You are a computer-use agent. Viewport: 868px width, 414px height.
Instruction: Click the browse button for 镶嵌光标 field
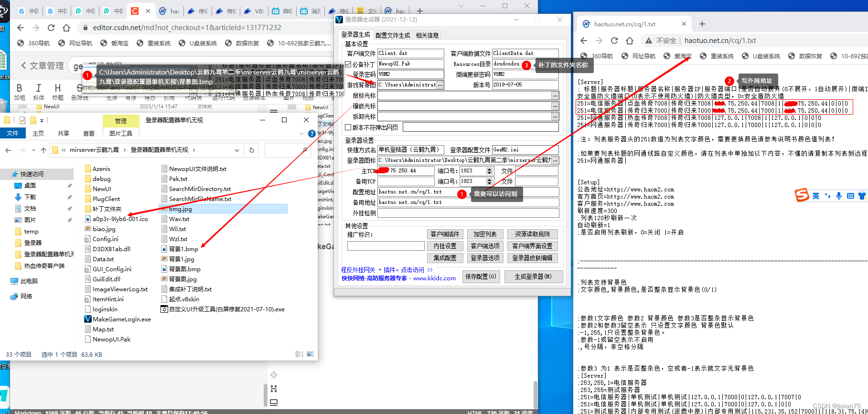555,106
